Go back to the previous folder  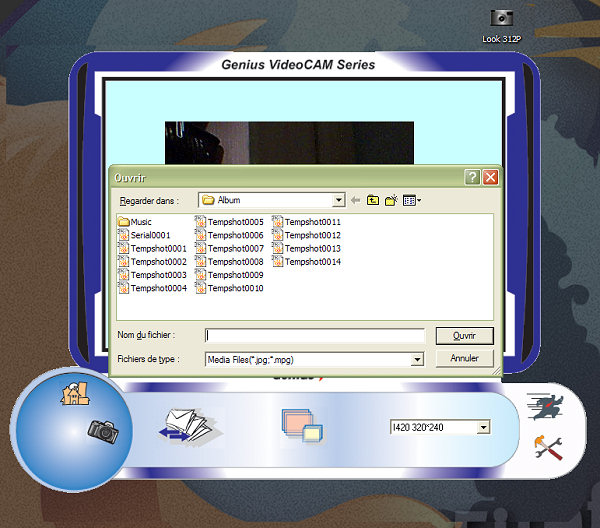click(x=355, y=200)
